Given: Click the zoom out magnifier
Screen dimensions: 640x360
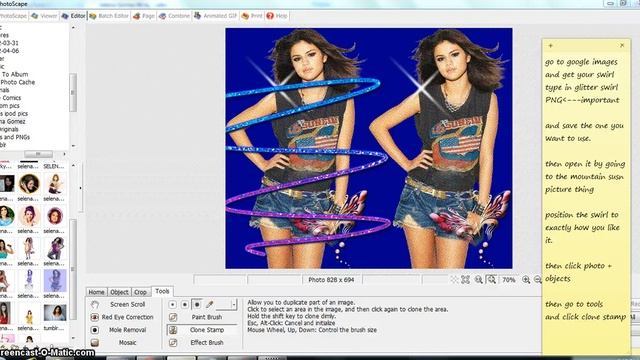Looking at the screenshot, I should coord(538,280).
